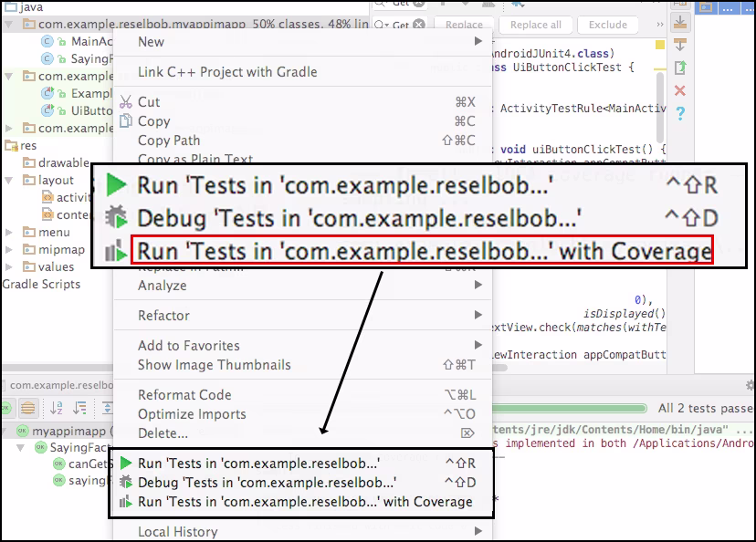Toggle the show passed tests OK button
The image size is (756, 542).
point(5,408)
